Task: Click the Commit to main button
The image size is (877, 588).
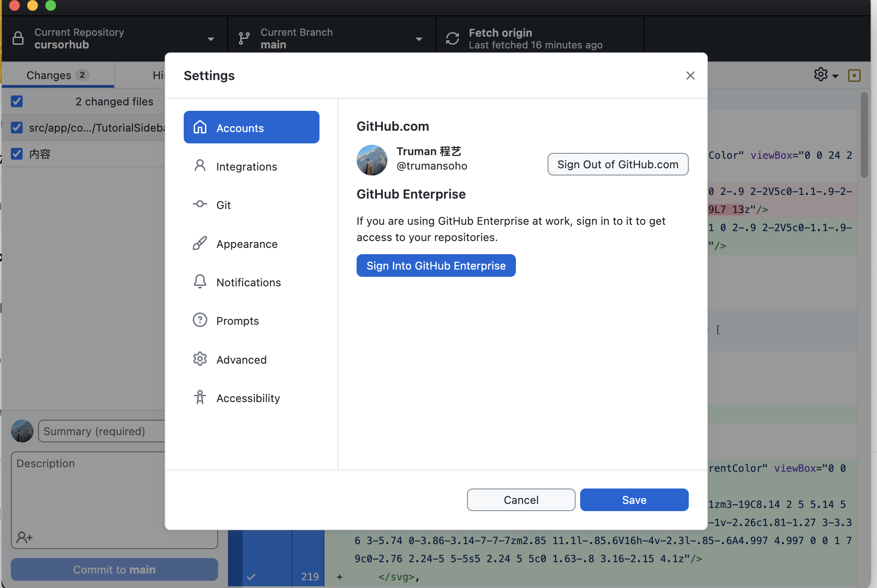Action: coord(114,569)
